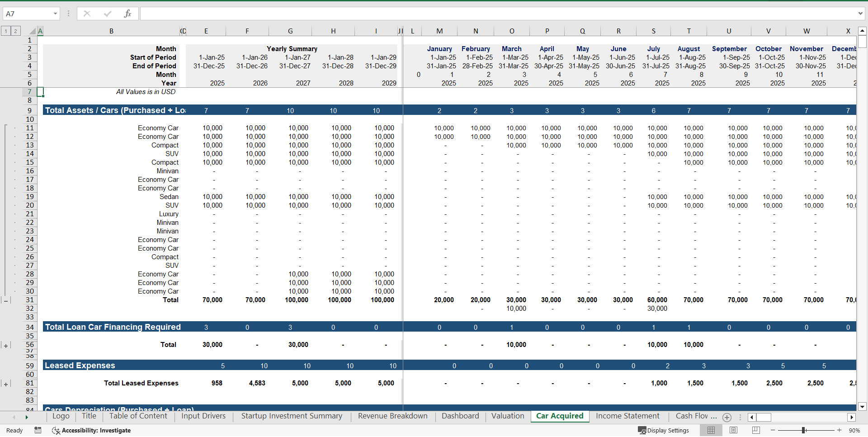Switch to Dashboard sheet tab

point(460,416)
